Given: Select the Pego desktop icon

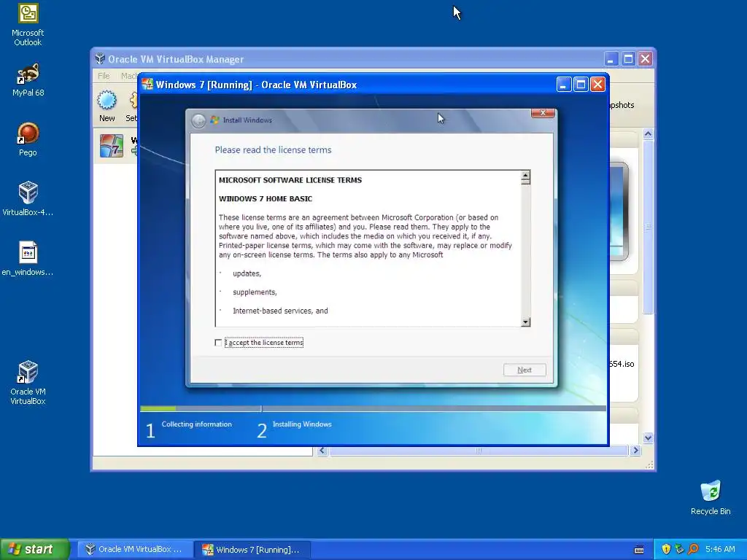Looking at the screenshot, I should pyautogui.click(x=28, y=139).
